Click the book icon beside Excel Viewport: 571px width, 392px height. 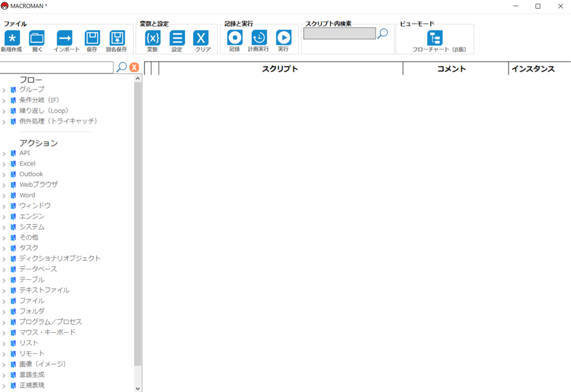(13, 164)
